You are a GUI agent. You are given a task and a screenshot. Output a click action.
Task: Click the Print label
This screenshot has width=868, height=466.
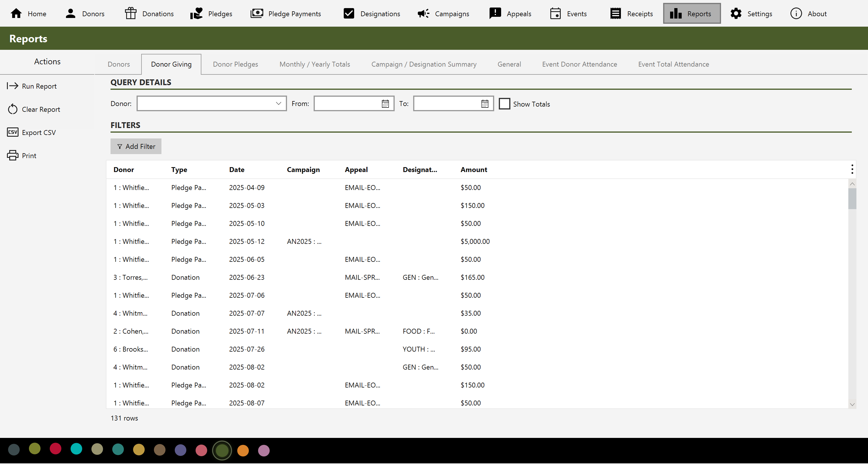[x=29, y=156]
